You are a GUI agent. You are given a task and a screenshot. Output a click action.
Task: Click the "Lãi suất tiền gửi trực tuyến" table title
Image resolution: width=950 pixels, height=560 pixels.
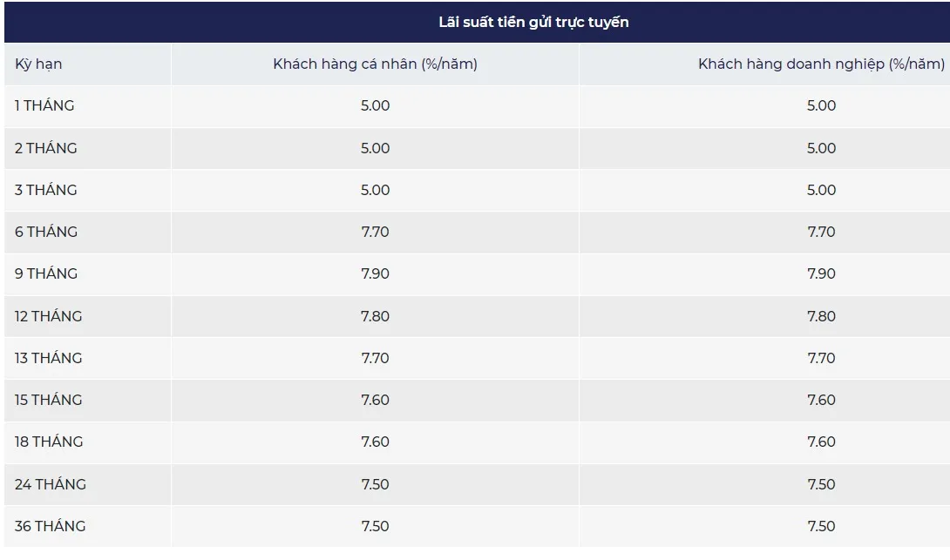pos(533,23)
